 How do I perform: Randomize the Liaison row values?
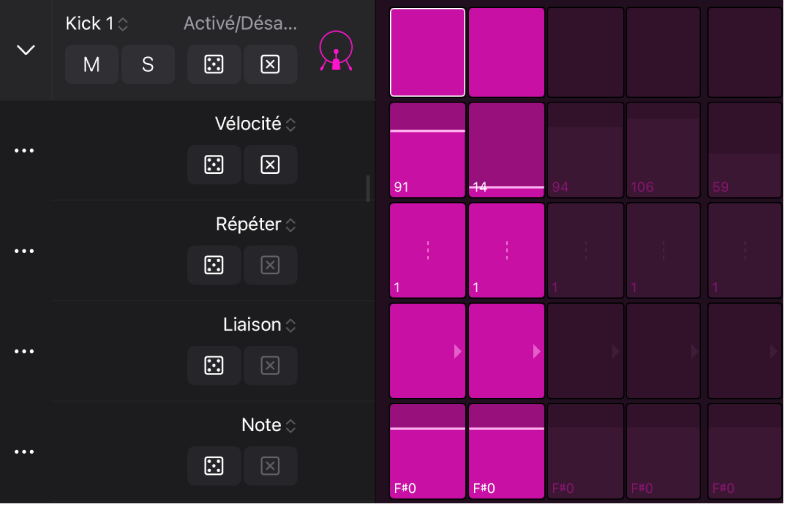pos(214,366)
